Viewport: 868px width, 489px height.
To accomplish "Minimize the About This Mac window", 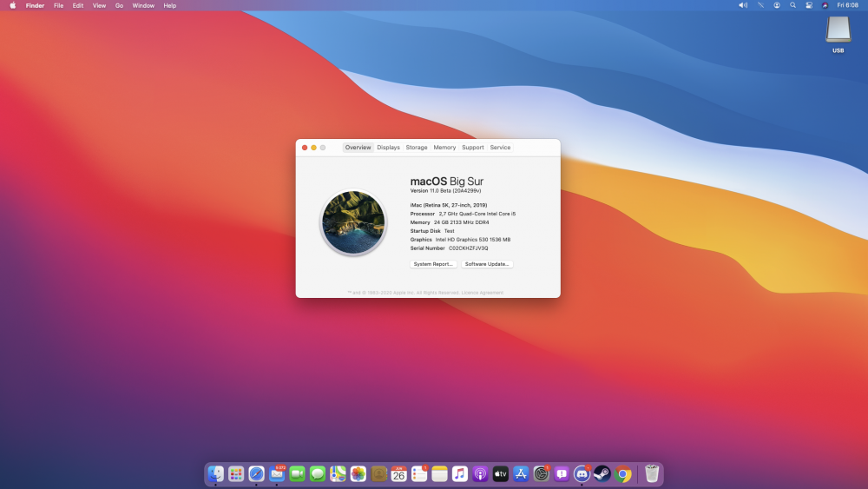I will (x=314, y=148).
